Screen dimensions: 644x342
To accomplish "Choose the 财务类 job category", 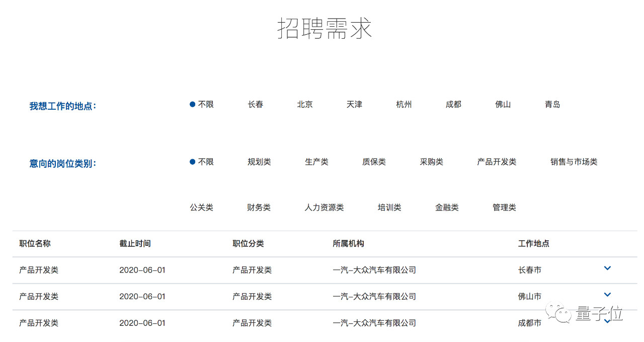I will [x=259, y=208].
